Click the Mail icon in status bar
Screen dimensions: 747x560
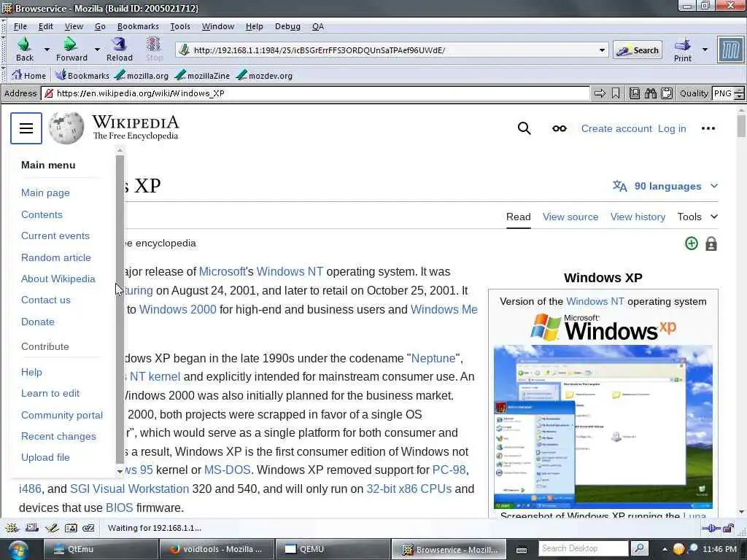(x=32, y=528)
